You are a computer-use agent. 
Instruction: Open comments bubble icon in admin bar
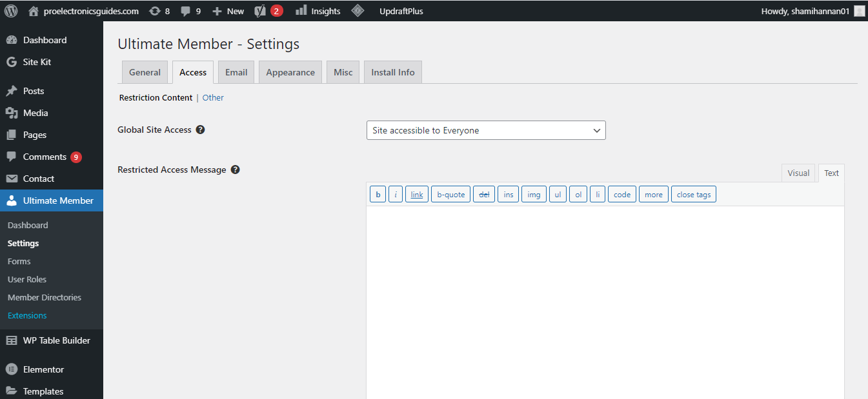[186, 11]
